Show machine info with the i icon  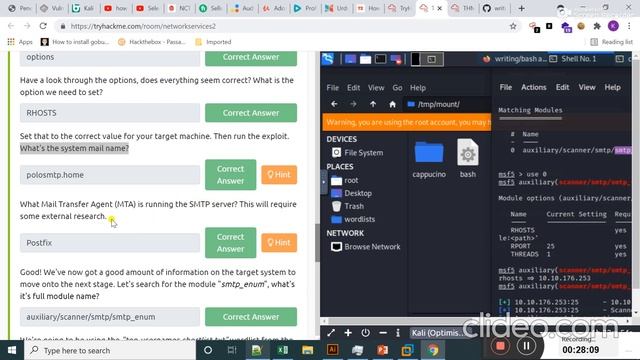(x=398, y=333)
